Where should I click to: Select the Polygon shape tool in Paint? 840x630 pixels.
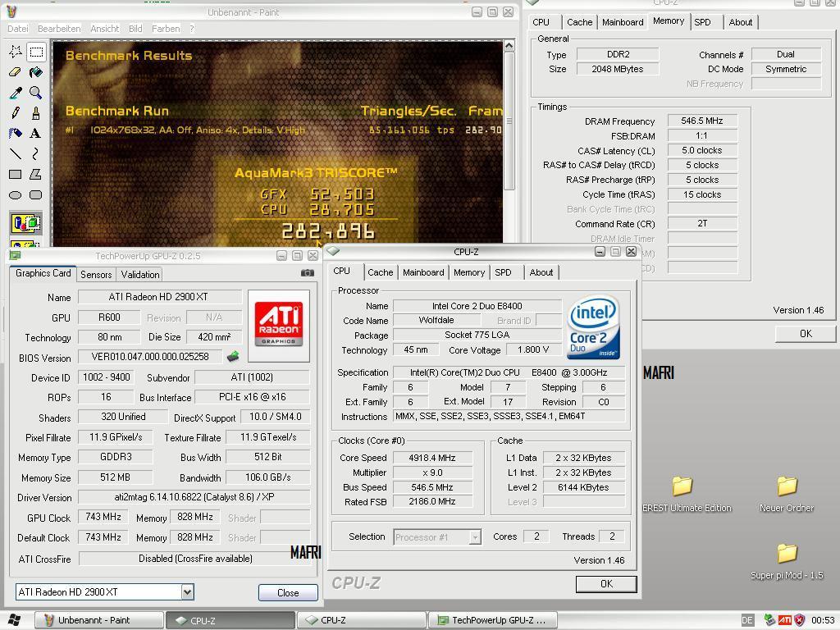(x=36, y=174)
